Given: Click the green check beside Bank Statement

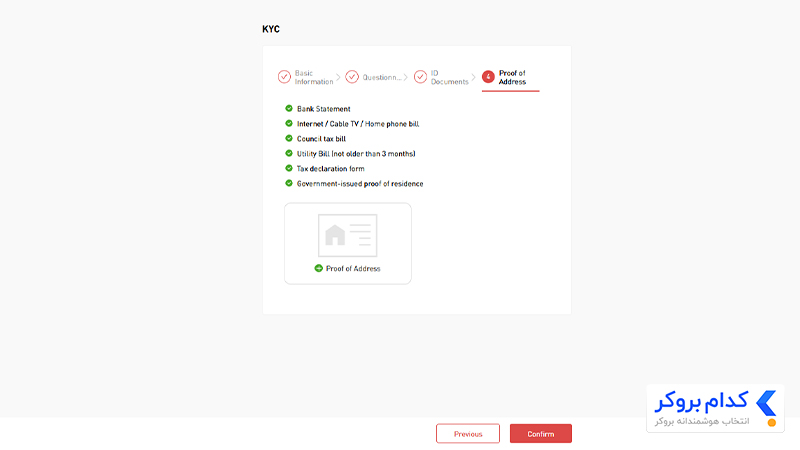Looking at the screenshot, I should coord(289,109).
